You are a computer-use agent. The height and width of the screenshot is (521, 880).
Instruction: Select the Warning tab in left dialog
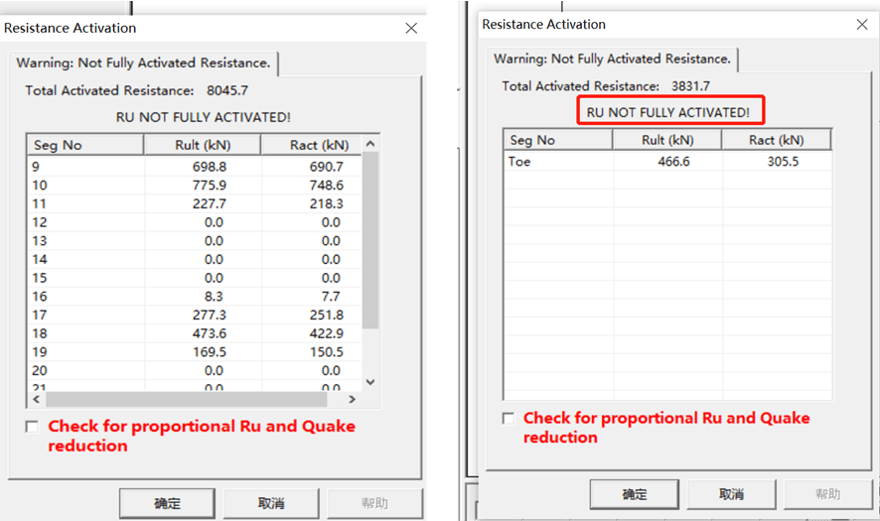coord(143,63)
